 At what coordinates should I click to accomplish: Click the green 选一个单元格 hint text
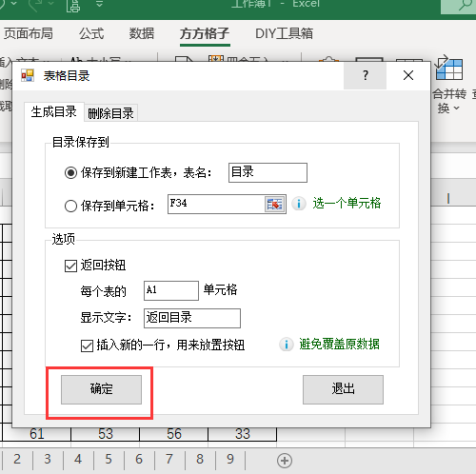(x=347, y=203)
